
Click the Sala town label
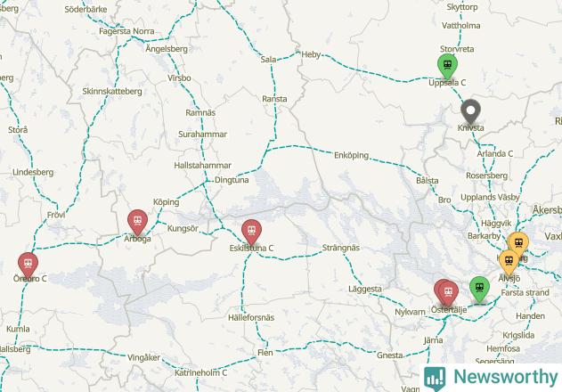[268, 60]
